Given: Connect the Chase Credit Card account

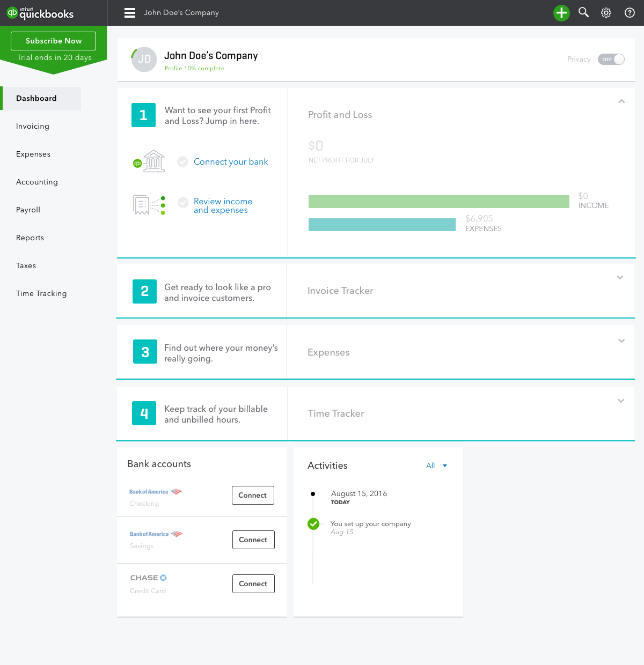Looking at the screenshot, I should point(253,583).
